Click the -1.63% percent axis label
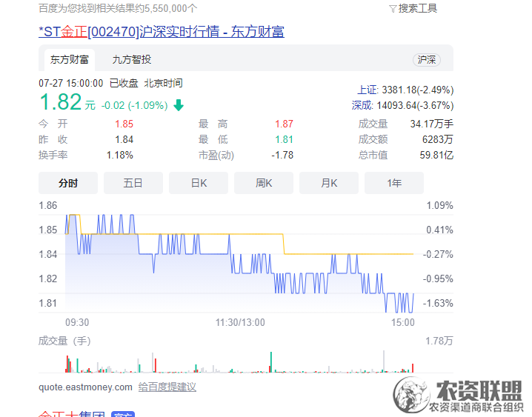This screenshot has width=532, height=417. [x=438, y=303]
